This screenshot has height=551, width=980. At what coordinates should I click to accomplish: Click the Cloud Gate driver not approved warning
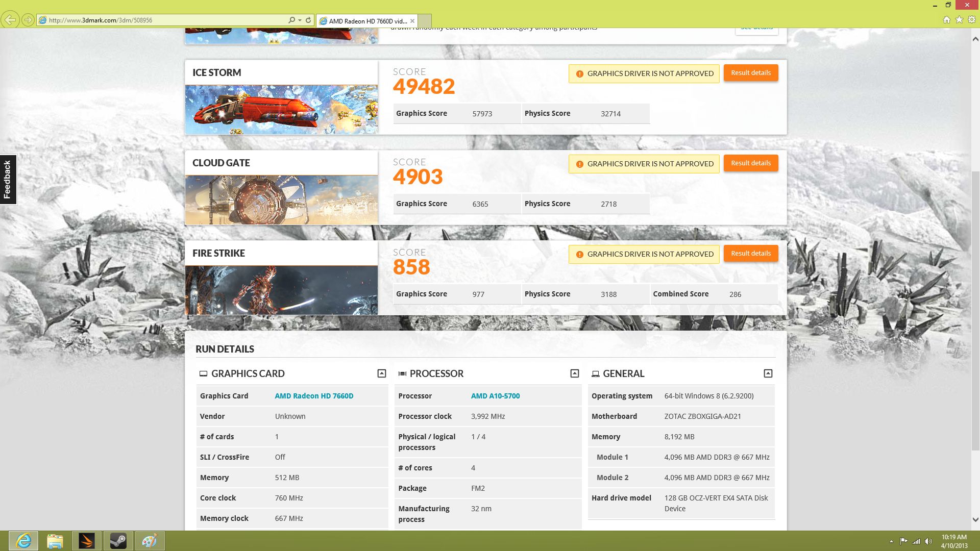pyautogui.click(x=644, y=164)
